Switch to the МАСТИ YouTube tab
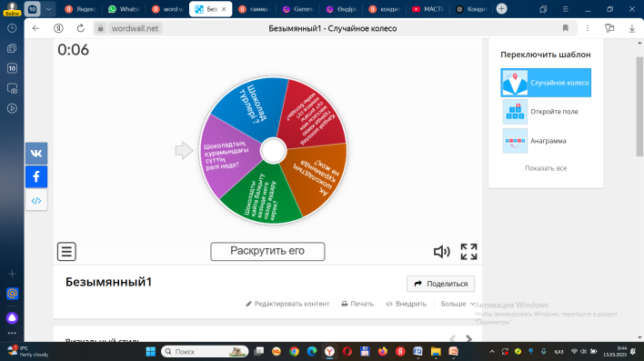This screenshot has width=644, height=361. click(x=428, y=9)
